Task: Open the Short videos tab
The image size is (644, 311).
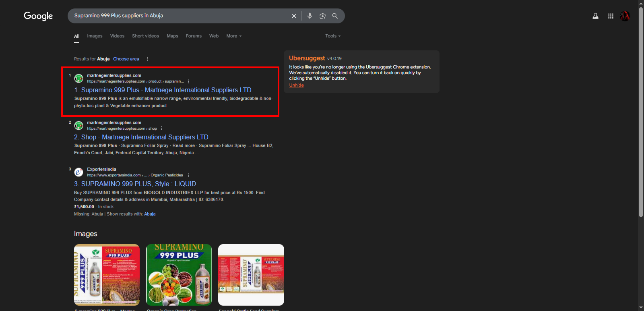Action: coord(145,36)
